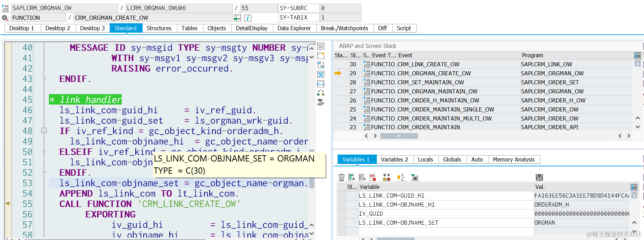Select the Standard tab
The height and width of the screenshot is (240, 644).
click(x=126, y=28)
